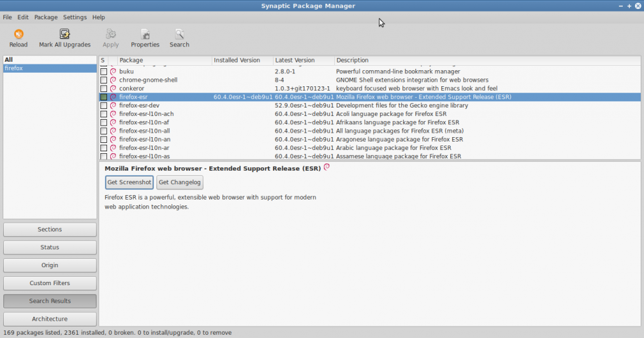Select the All entry in the filter list

coord(50,60)
